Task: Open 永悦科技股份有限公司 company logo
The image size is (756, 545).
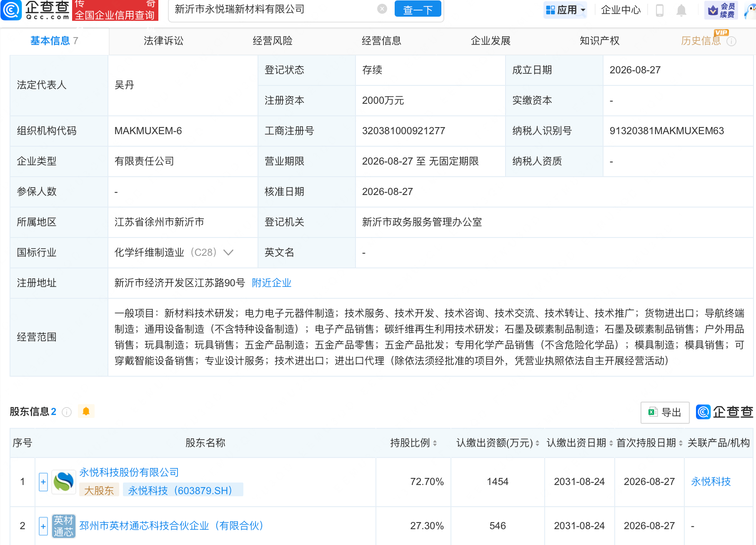Action: tap(64, 482)
